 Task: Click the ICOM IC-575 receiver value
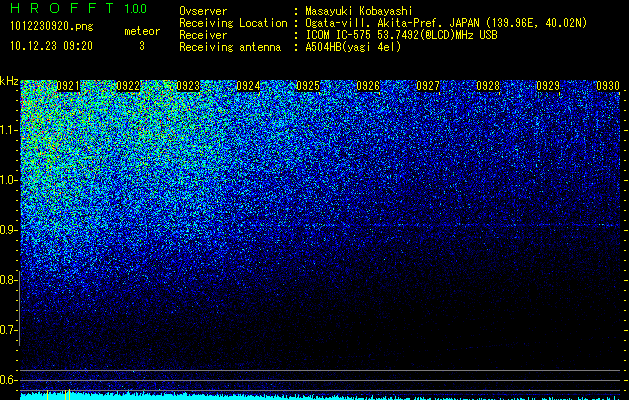click(x=401, y=35)
